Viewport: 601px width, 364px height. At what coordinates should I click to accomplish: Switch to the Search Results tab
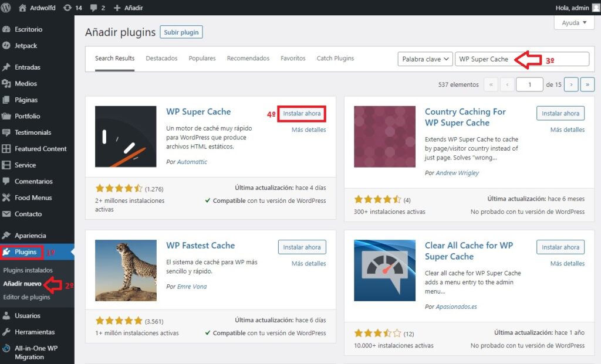[x=114, y=58]
